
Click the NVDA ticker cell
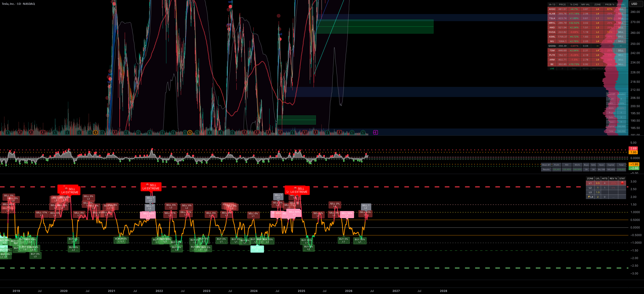coord(552,32)
